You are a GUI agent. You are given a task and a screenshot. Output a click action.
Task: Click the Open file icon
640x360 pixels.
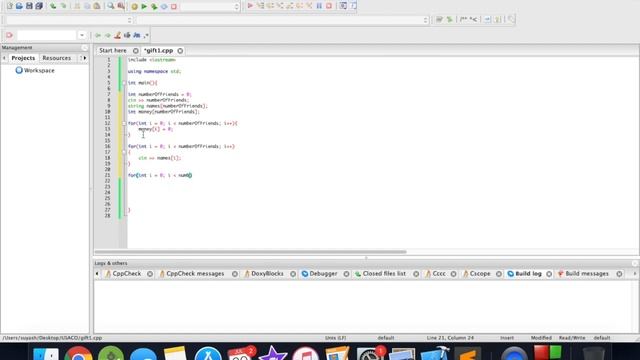[19, 6]
